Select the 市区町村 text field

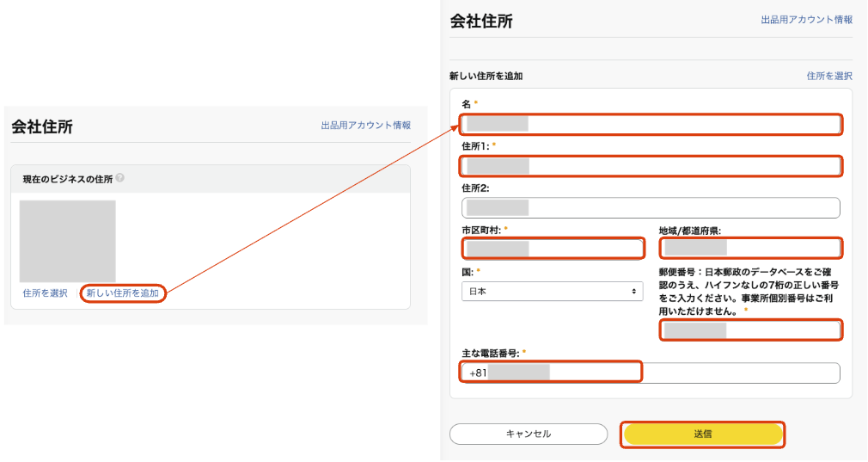coord(553,249)
